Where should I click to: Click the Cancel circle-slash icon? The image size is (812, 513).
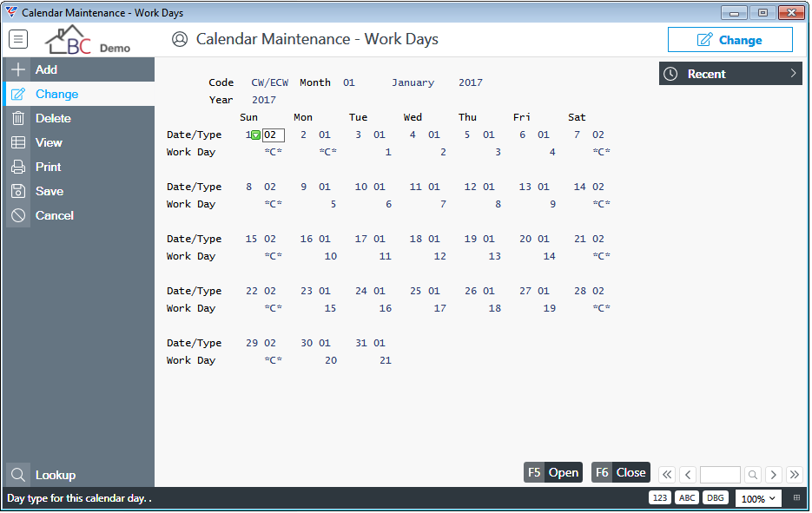(18, 215)
